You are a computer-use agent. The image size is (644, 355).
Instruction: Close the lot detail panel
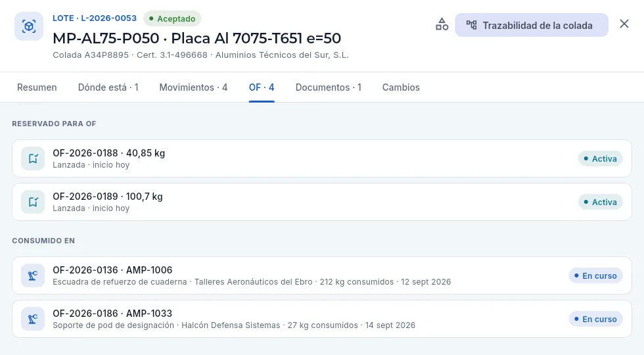624,24
